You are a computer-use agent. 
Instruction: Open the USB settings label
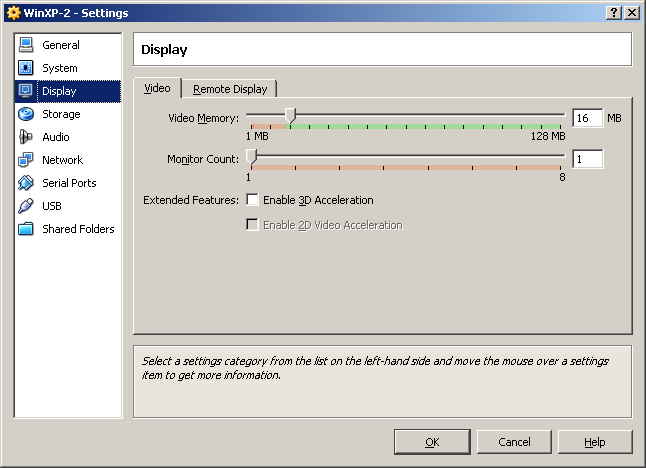[52, 206]
